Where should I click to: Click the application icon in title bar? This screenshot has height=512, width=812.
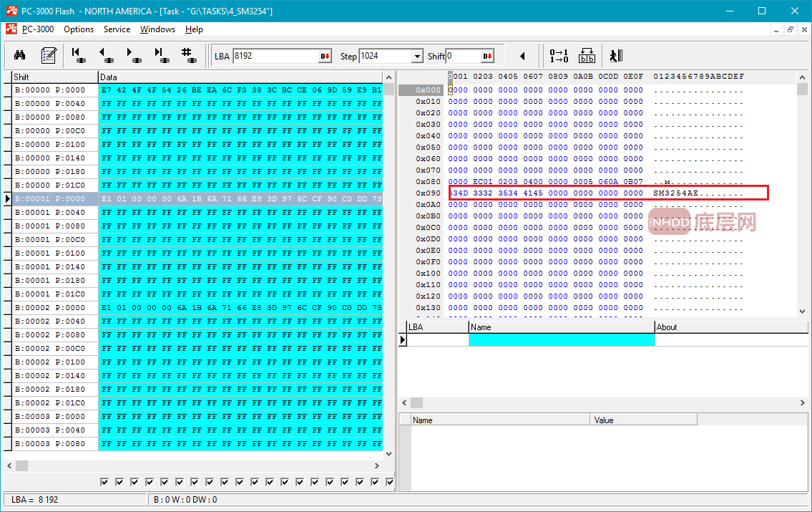(11, 10)
